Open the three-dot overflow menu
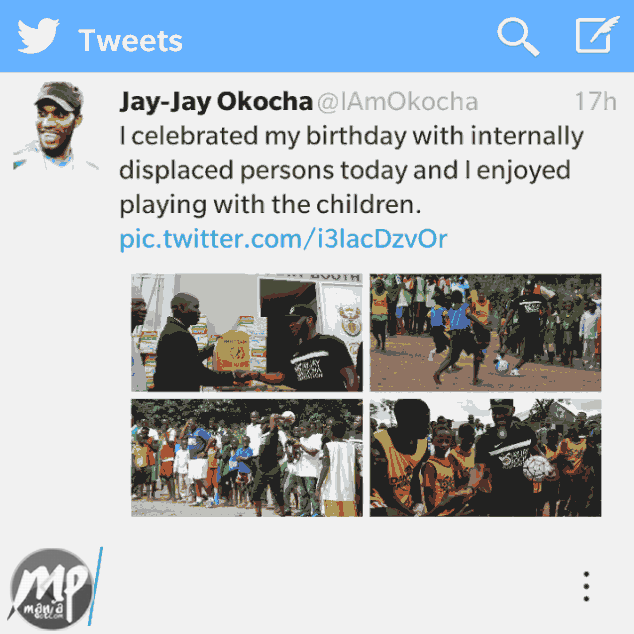Viewport: 634px width, 634px height. click(586, 586)
